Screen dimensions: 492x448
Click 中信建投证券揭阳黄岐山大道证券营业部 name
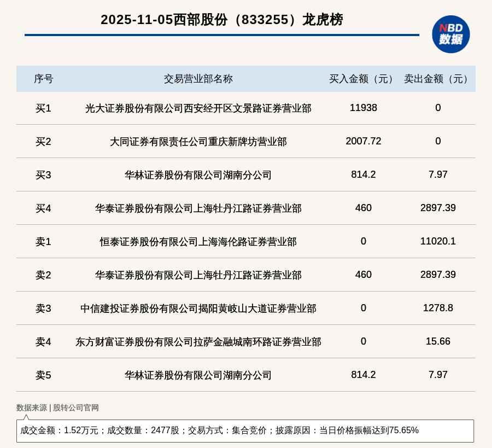pyautogui.click(x=198, y=309)
